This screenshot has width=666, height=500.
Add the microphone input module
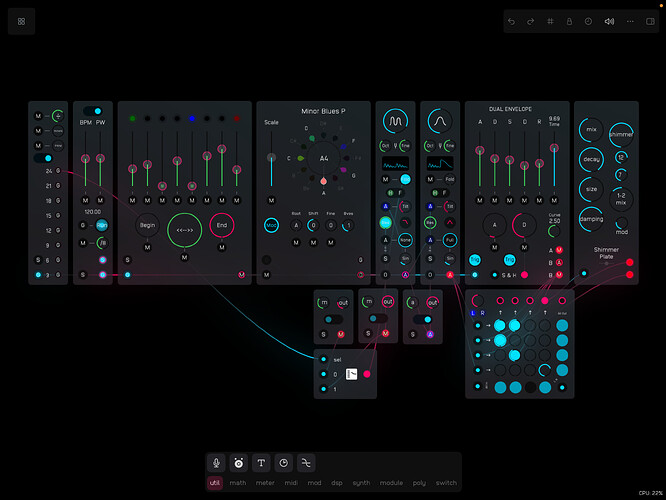coord(215,462)
